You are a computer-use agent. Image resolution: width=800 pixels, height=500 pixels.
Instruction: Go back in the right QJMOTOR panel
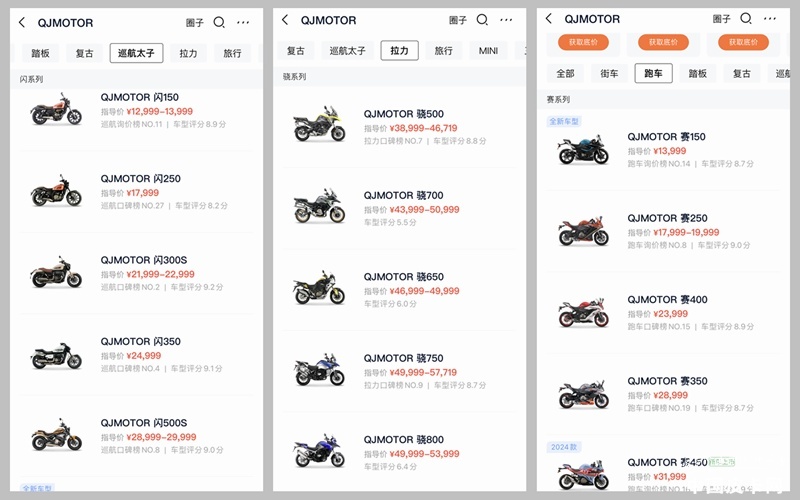point(548,18)
